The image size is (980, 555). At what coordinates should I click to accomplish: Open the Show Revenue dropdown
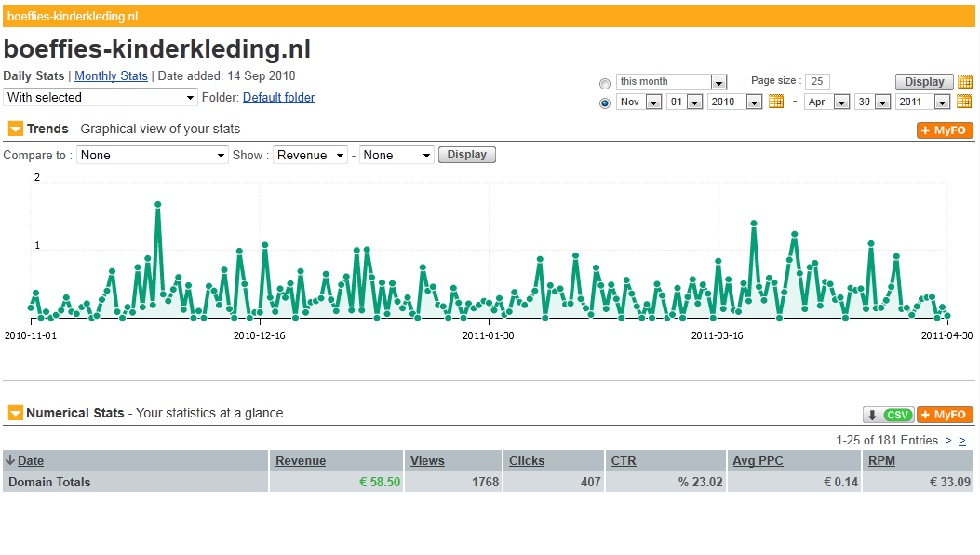click(x=310, y=155)
